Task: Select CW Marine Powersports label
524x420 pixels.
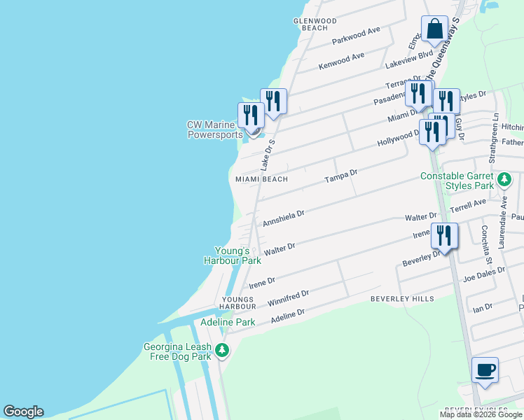Action: [x=215, y=129]
